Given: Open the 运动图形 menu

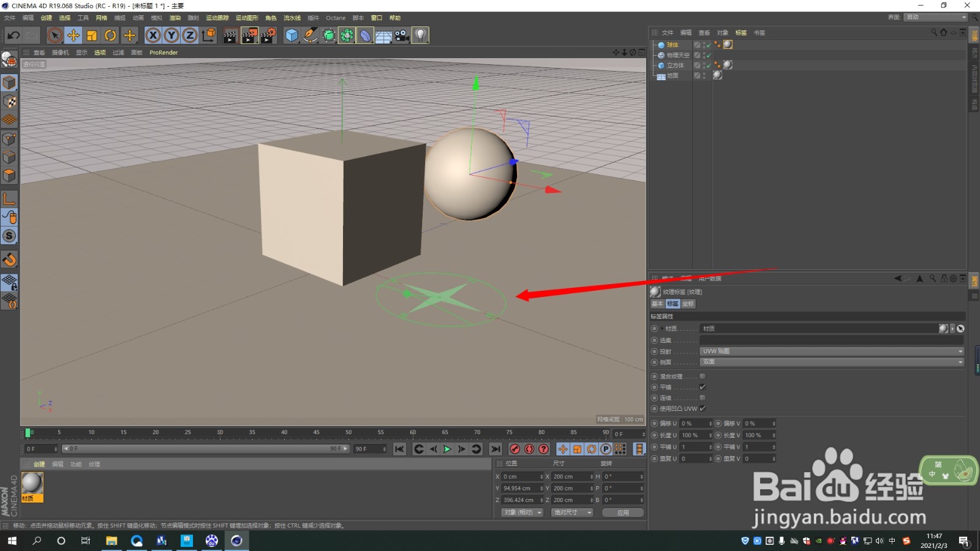Looking at the screenshot, I should coord(247,18).
